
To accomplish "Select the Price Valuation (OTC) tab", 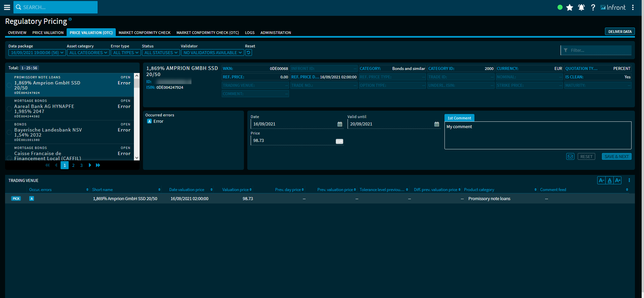I will pos(91,33).
